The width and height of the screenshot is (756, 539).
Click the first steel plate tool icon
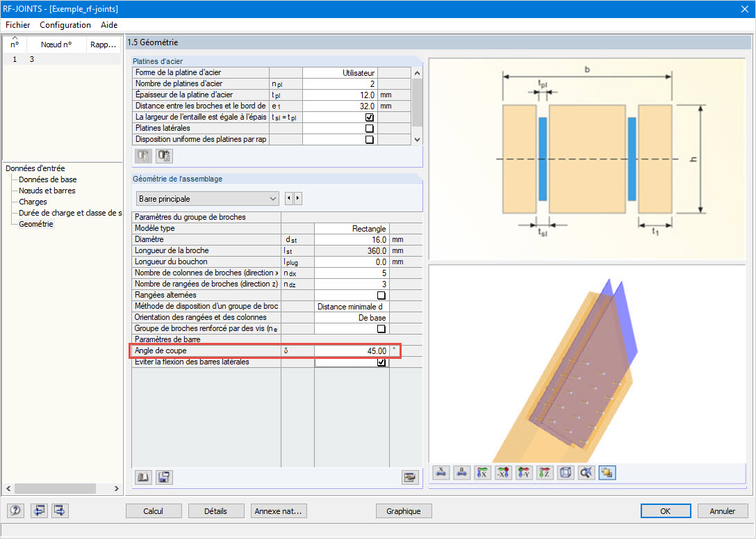coord(143,156)
